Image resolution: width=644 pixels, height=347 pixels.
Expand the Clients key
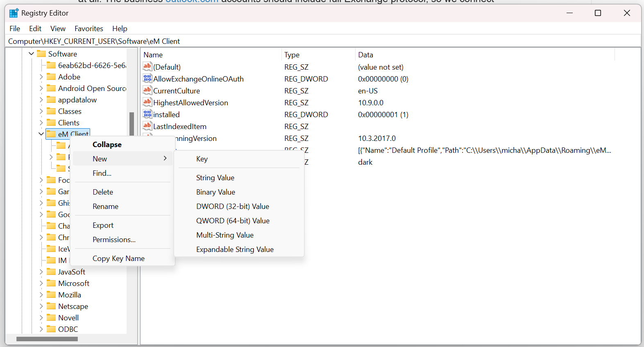(41, 122)
